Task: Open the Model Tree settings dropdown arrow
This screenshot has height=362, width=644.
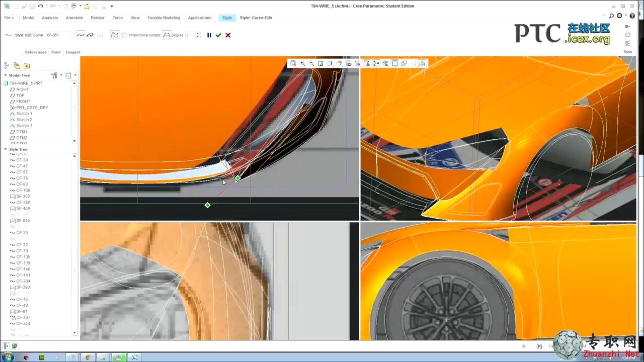Action: tap(61, 75)
